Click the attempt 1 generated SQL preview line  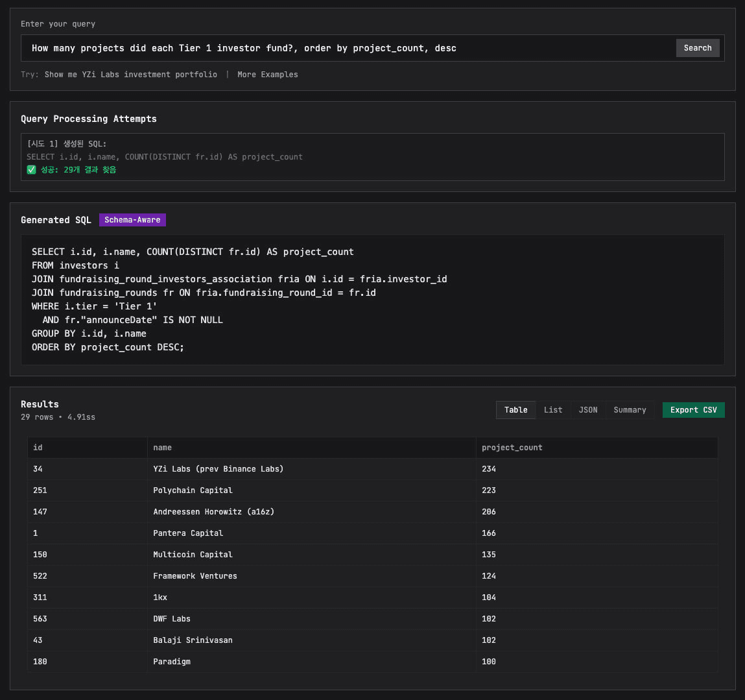point(165,157)
